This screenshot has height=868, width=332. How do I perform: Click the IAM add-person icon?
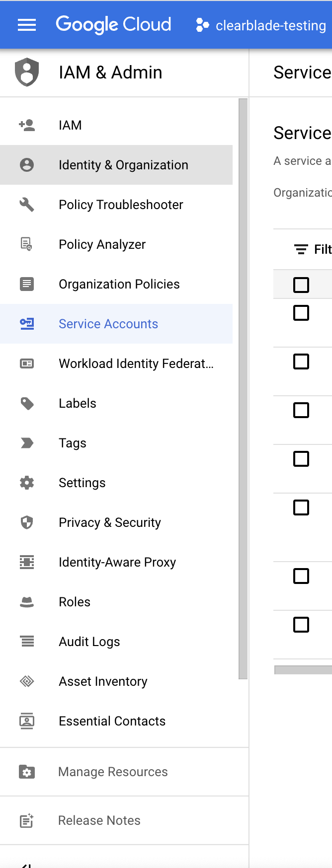tap(27, 125)
